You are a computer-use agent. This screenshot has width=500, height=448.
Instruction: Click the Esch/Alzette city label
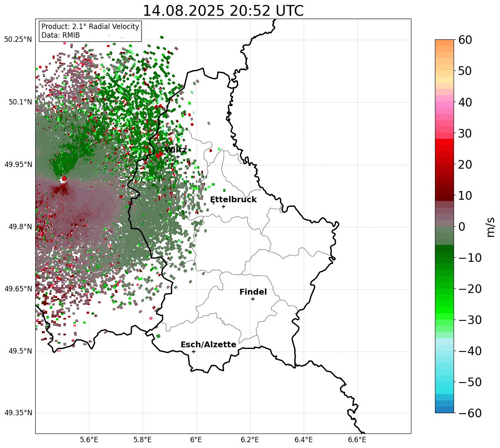(x=208, y=345)
